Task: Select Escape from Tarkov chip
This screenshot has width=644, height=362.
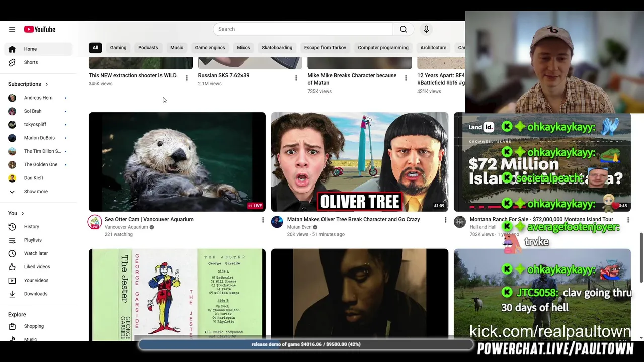Action: coord(325,48)
